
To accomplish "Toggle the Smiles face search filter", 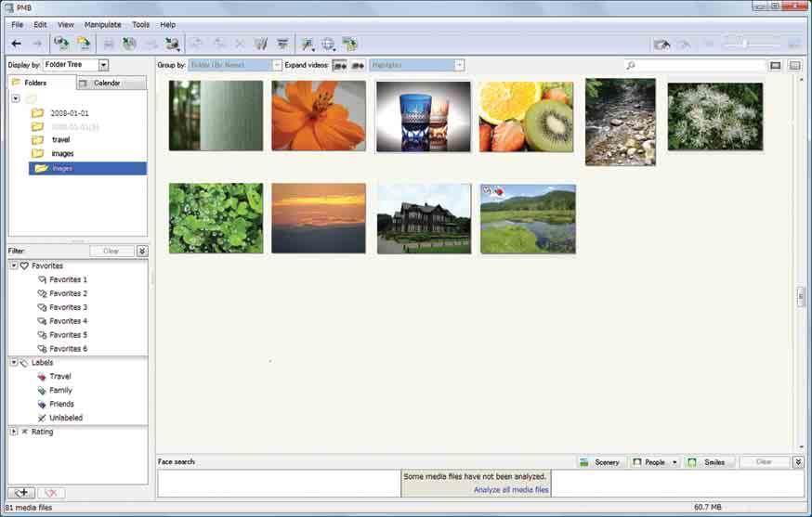I will point(710,462).
